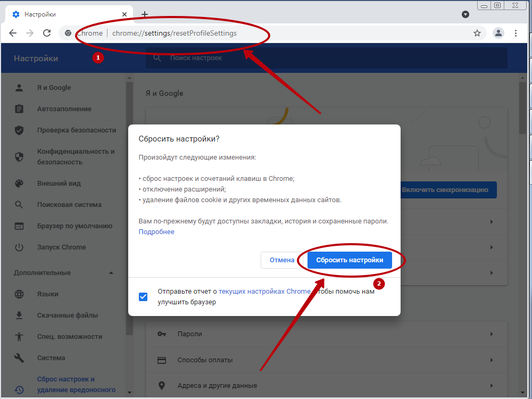Click the текущих настройках Chrome link
This screenshot has height=399, width=532.
[x=264, y=292]
